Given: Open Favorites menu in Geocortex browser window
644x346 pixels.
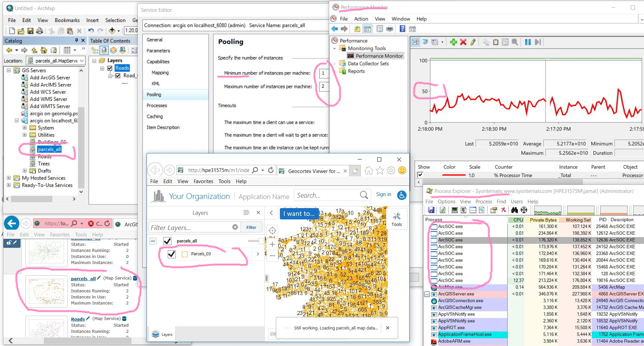Looking at the screenshot, I should [203, 181].
